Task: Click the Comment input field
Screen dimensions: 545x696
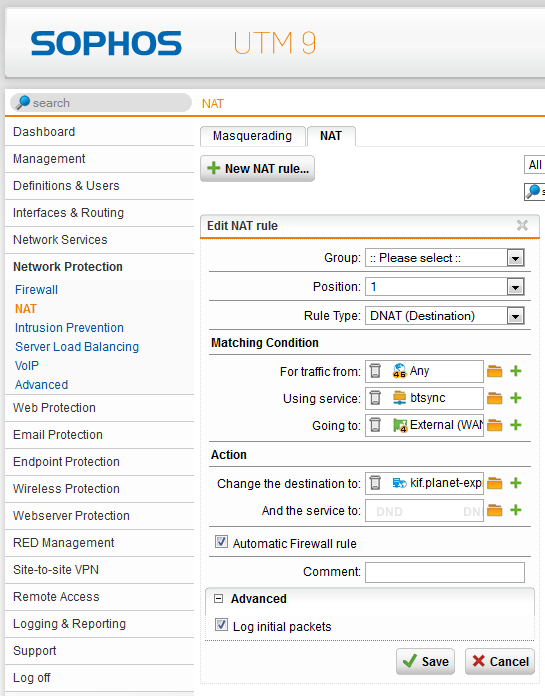Action: (x=445, y=572)
